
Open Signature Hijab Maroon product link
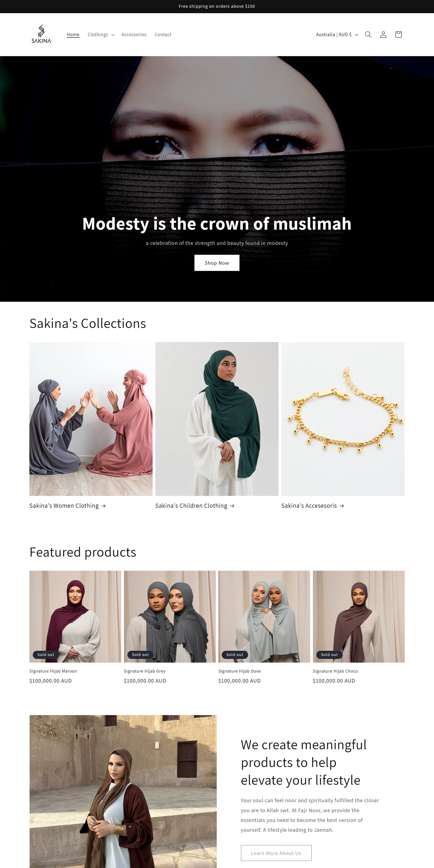point(53,671)
